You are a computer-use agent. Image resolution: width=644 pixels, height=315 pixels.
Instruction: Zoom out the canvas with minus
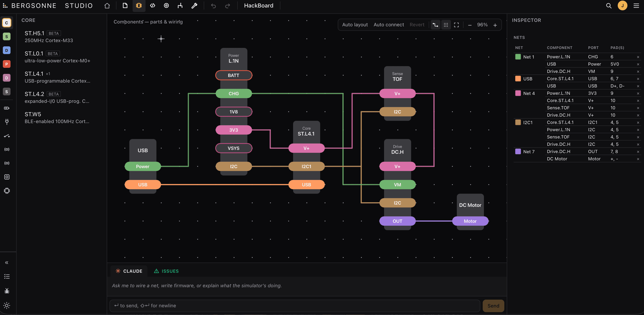(x=470, y=25)
